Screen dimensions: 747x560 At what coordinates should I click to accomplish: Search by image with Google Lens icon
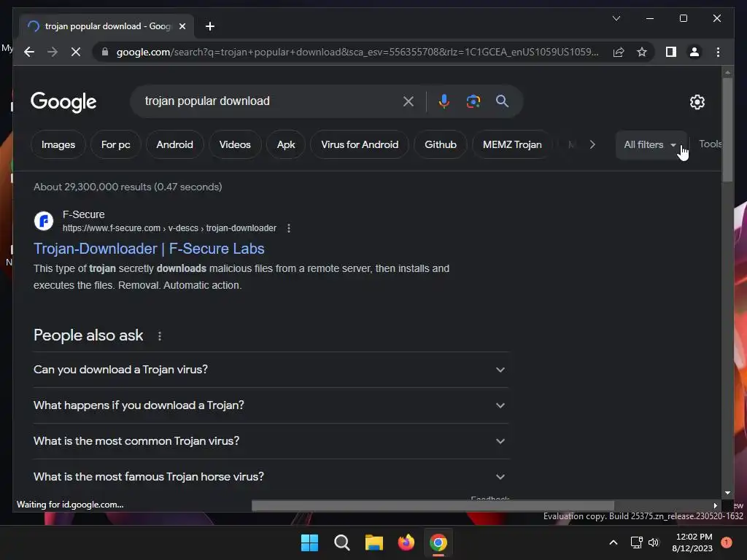[x=473, y=101]
